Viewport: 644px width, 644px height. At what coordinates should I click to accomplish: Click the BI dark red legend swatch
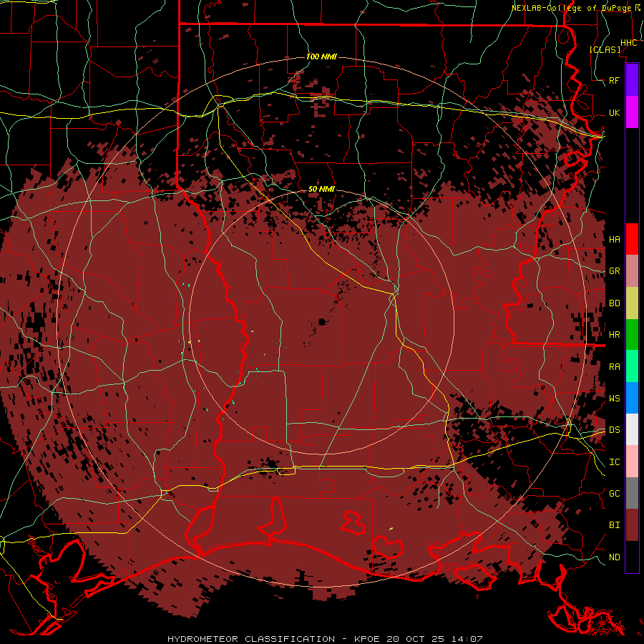click(632, 525)
